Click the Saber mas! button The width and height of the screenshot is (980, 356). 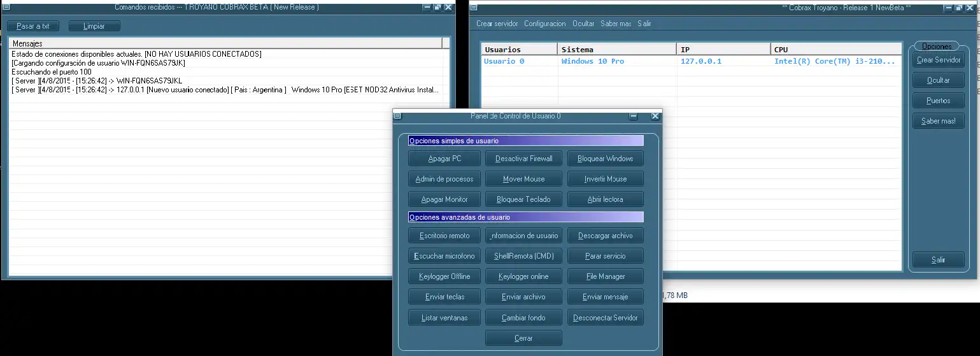(x=939, y=121)
